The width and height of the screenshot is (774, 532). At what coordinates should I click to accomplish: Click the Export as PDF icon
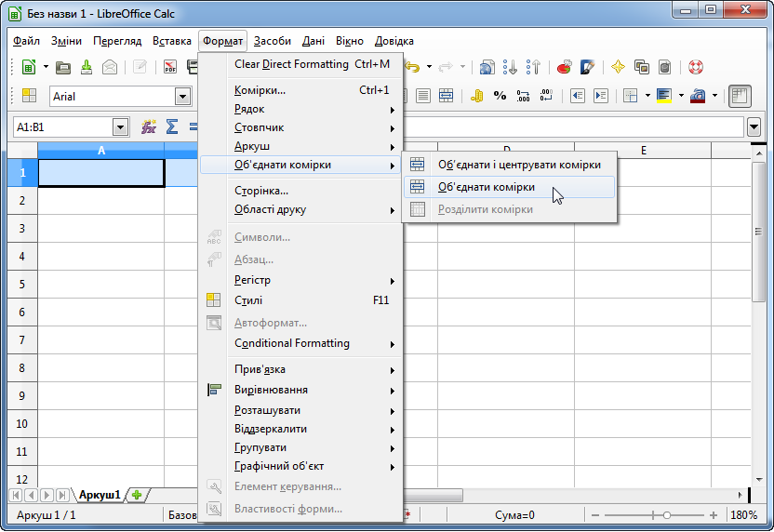[x=170, y=67]
